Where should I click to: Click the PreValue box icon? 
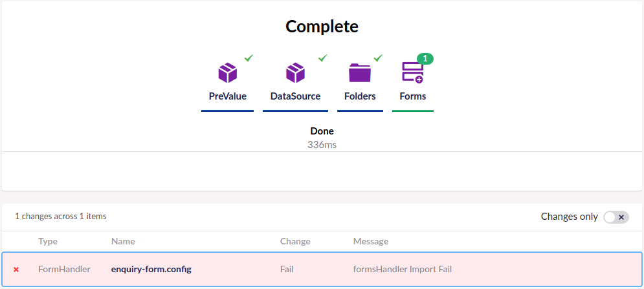tap(227, 72)
